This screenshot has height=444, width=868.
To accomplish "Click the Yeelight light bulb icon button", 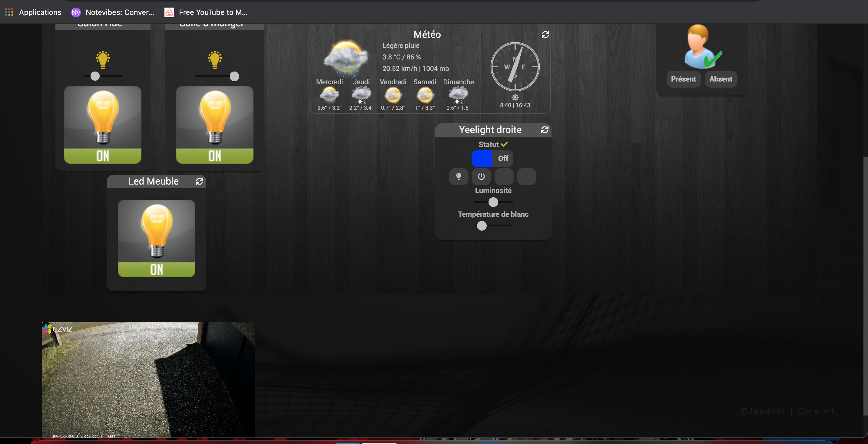I will click(459, 176).
